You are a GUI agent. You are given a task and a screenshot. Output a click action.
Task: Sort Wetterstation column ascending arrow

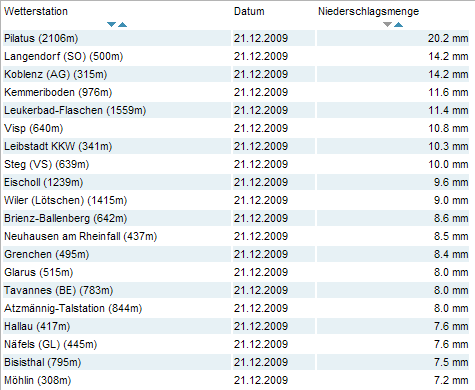(x=123, y=24)
